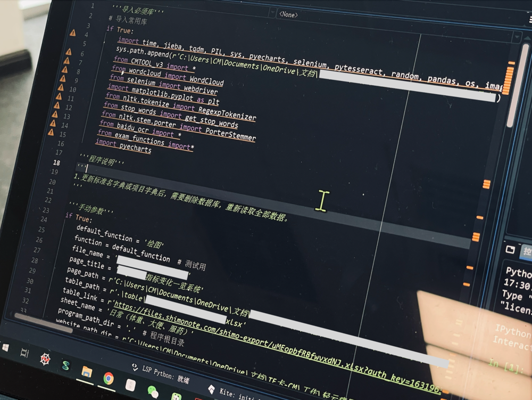Click the warning icon beside line 9
Screen dimensions: 532x400
click(63, 78)
